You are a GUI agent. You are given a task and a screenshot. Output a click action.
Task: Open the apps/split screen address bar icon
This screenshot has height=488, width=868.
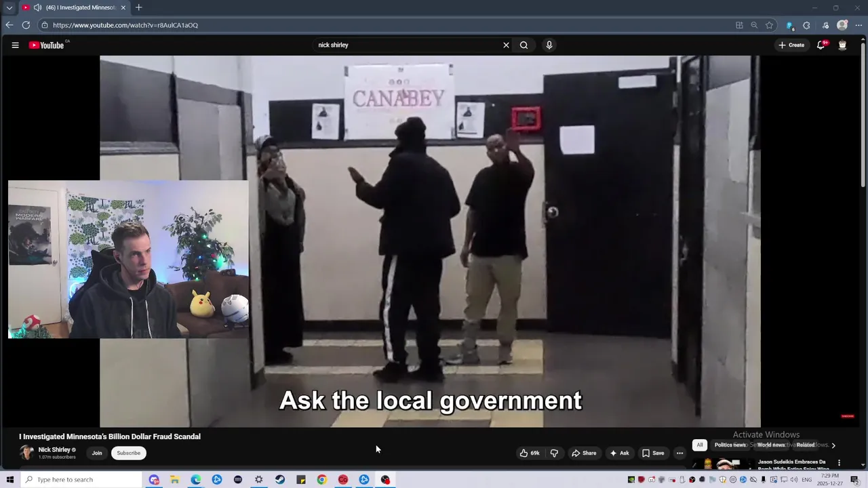739,25
